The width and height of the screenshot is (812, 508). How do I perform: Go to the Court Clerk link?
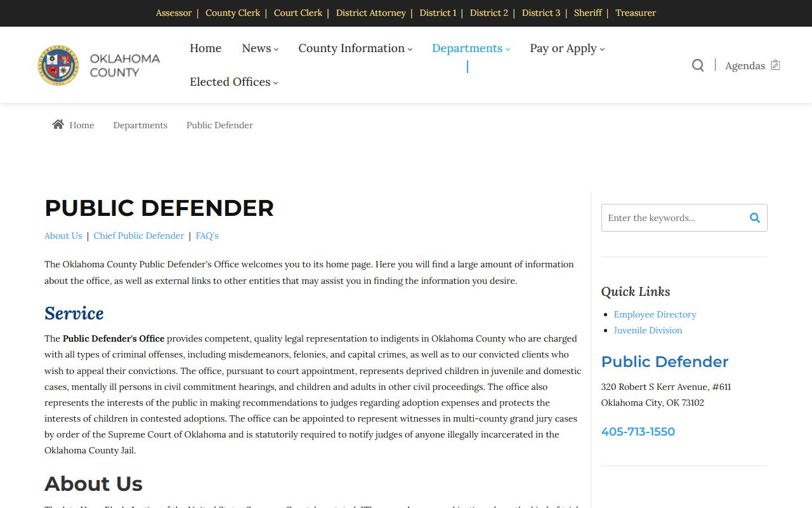298,13
